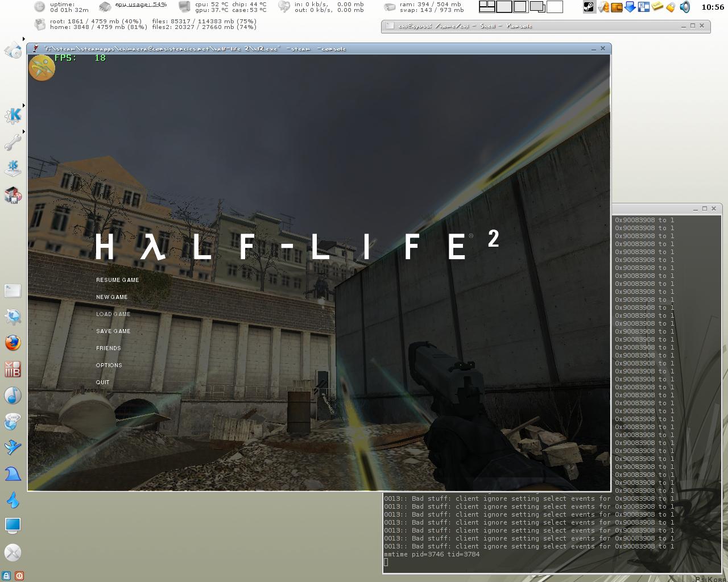Image resolution: width=728 pixels, height=582 pixels.
Task: Click the 10:56 clock
Action: [x=713, y=7]
